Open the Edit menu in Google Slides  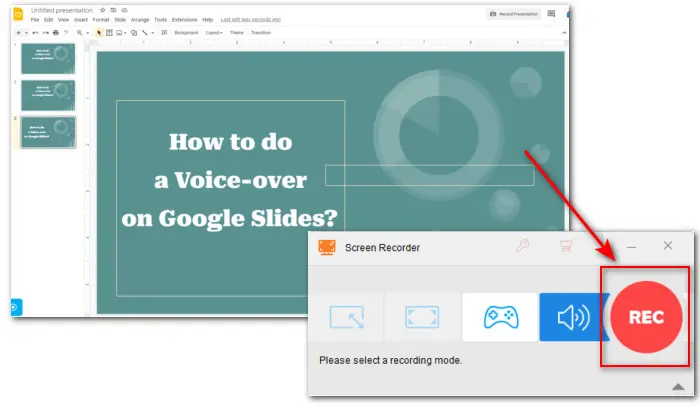point(48,20)
